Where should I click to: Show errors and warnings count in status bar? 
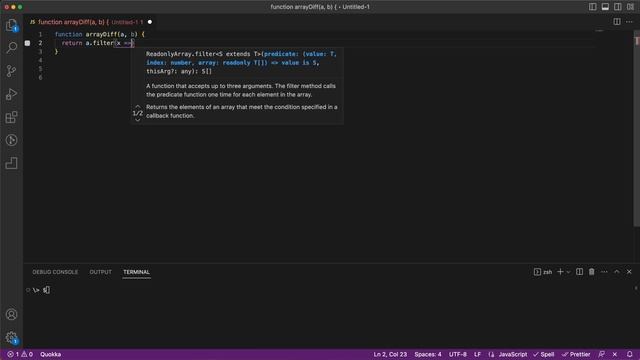point(20,354)
